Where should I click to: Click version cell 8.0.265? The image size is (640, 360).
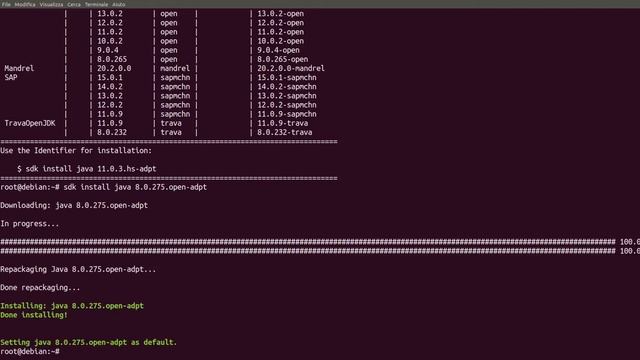(112, 59)
